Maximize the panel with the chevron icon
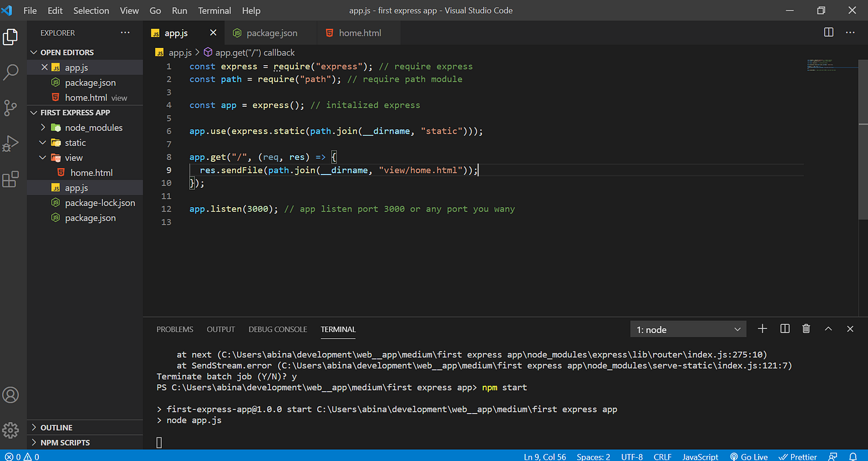The width and height of the screenshot is (868, 461). pyautogui.click(x=828, y=328)
